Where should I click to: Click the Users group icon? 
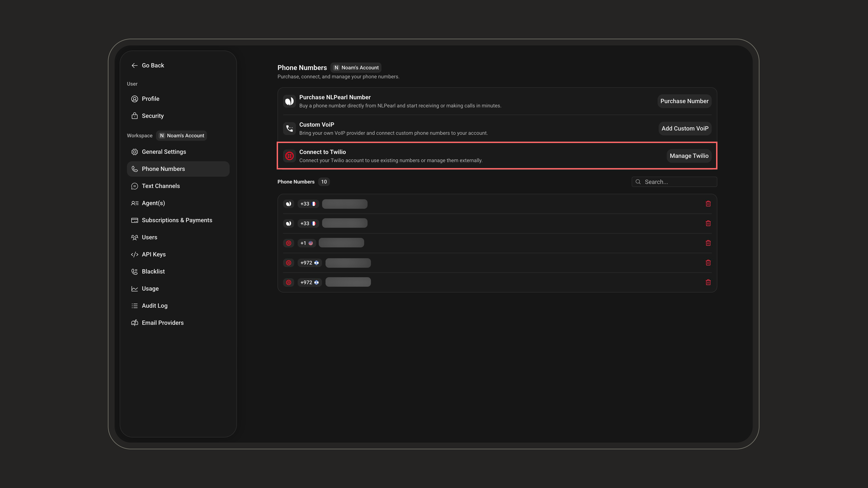tap(134, 237)
